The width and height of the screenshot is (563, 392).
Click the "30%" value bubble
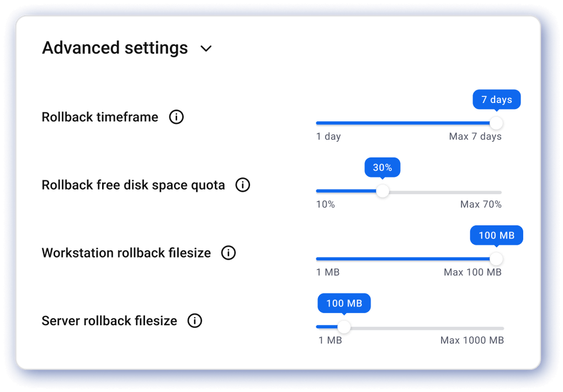383,168
